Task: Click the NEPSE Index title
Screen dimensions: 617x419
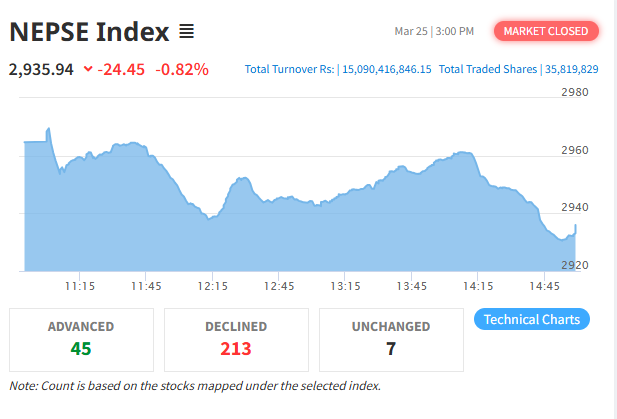Action: [89, 32]
